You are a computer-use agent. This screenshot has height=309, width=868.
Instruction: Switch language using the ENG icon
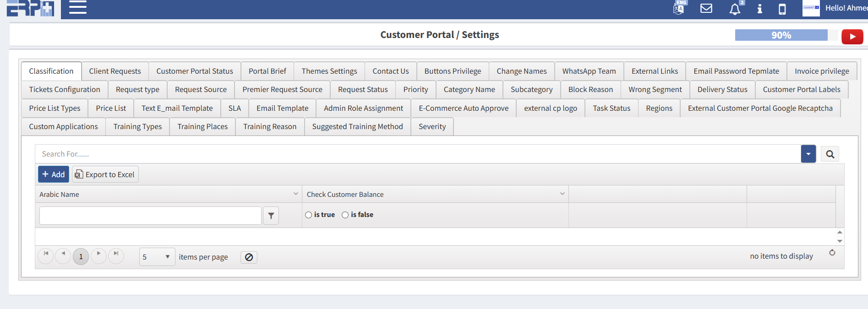(679, 8)
